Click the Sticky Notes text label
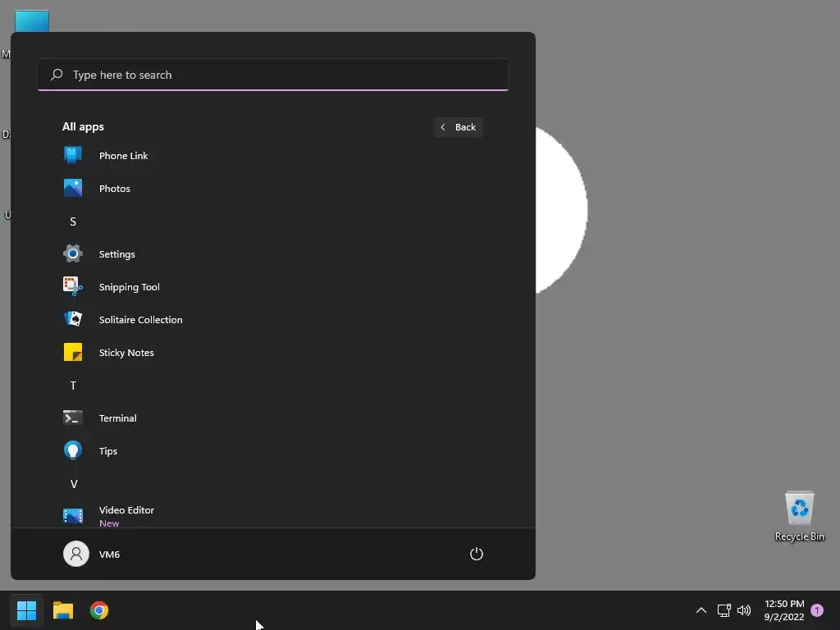This screenshot has width=840, height=630. (126, 353)
